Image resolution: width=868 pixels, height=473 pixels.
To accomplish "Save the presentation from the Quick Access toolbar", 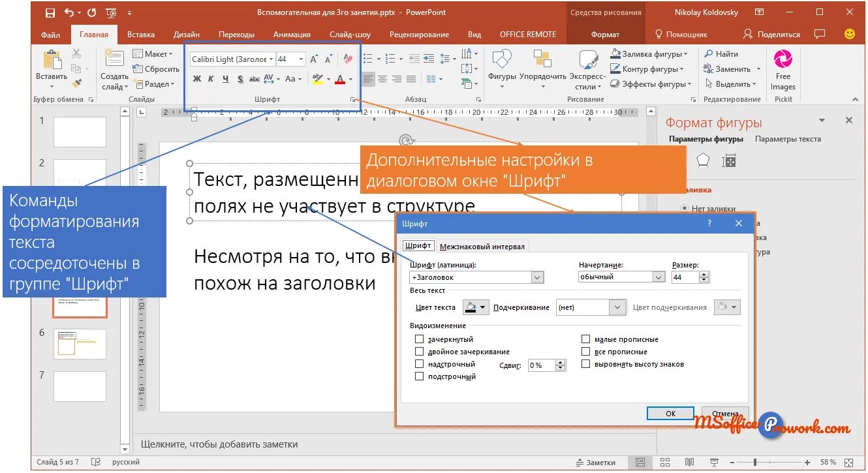I will point(50,12).
